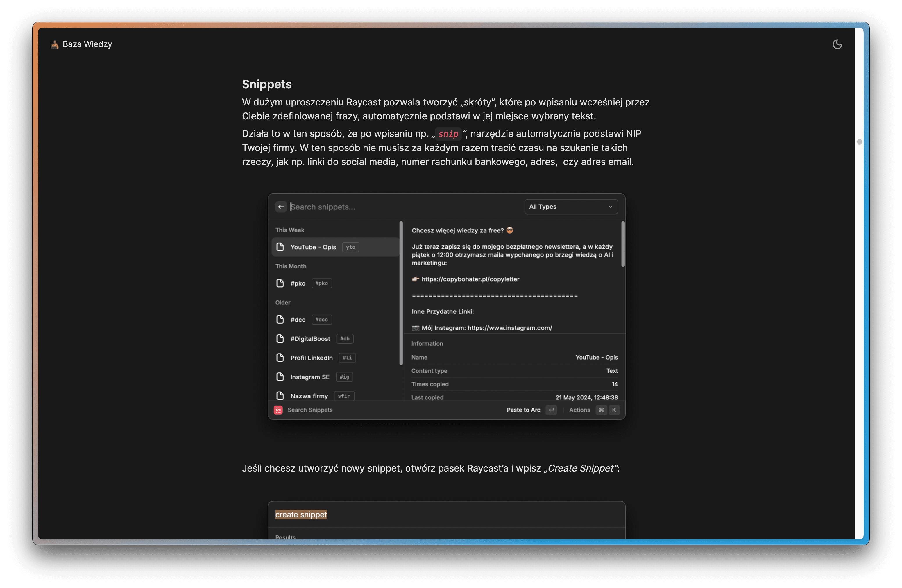This screenshot has height=588, width=902.
Task: Click the #dcc keyword tag
Action: click(322, 319)
